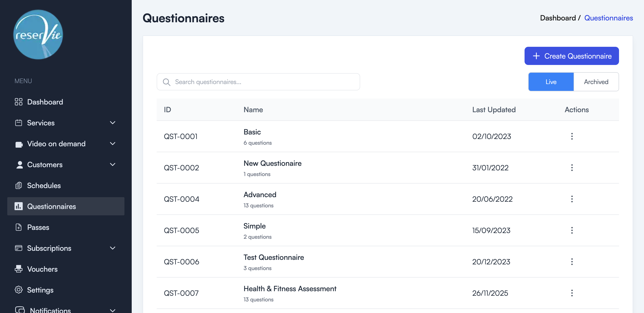Click the Advanced questionnaire name
644x313 pixels.
(260, 194)
